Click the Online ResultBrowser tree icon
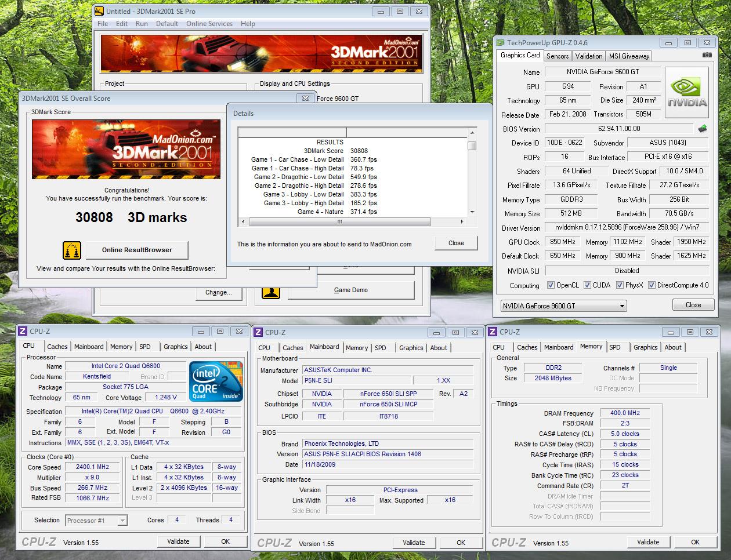 71,250
